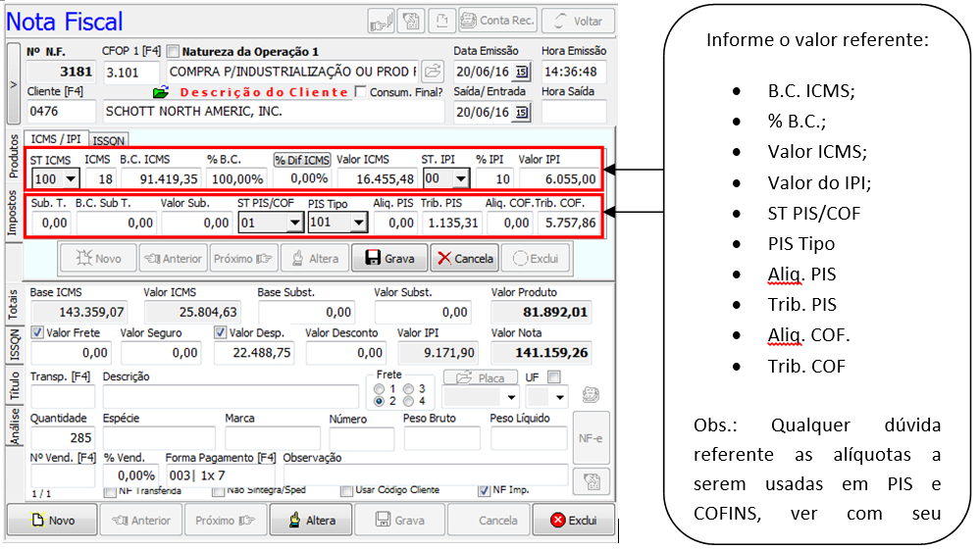Select Frete option 1 radio button
Viewport: 980px width, 550px height.
380,388
